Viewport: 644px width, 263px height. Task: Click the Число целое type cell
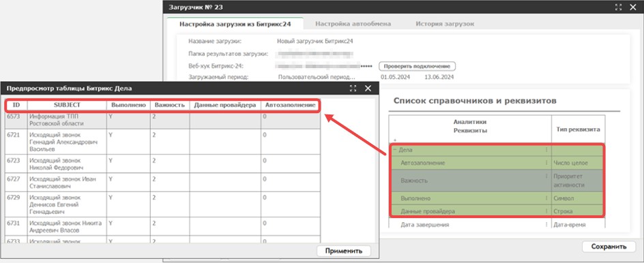578,163
